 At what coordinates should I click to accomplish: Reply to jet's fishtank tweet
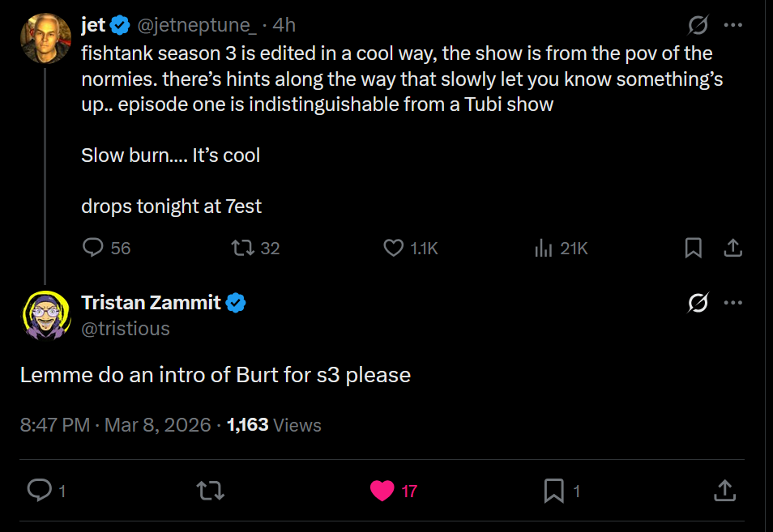94,248
